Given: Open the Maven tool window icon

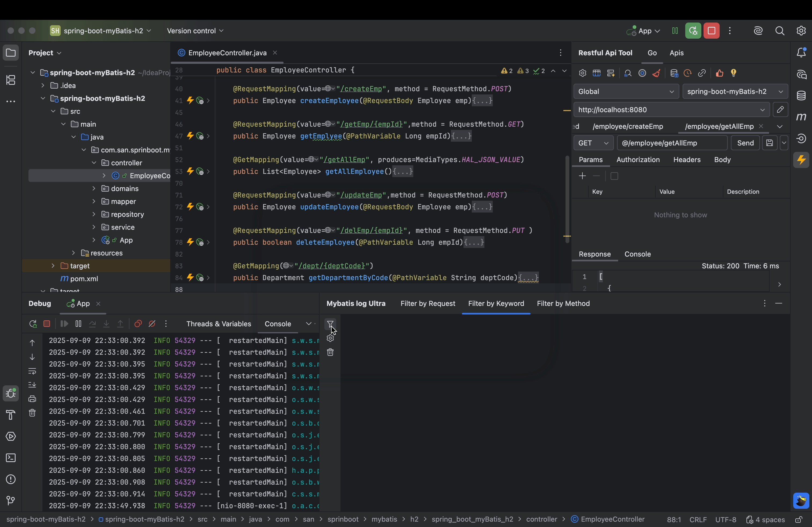Looking at the screenshot, I should point(801,117).
